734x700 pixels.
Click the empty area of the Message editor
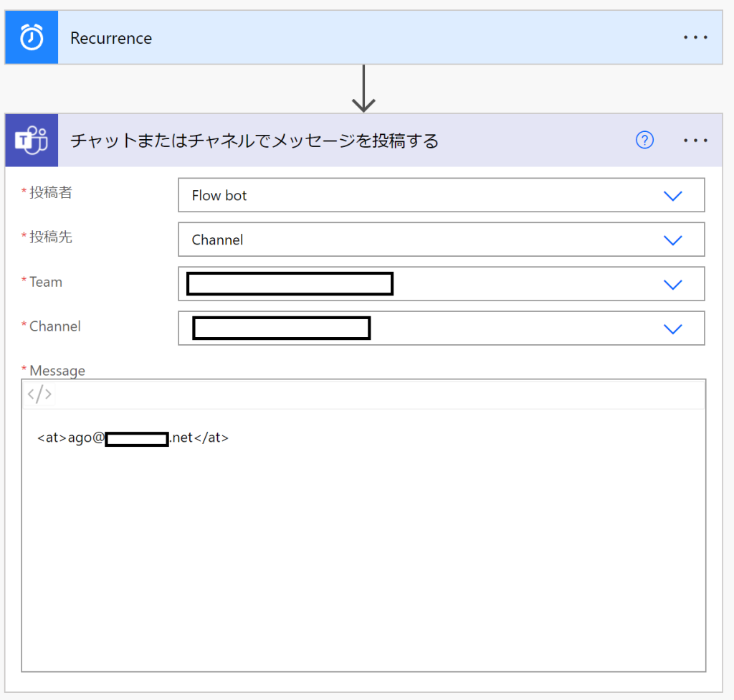(x=363, y=559)
